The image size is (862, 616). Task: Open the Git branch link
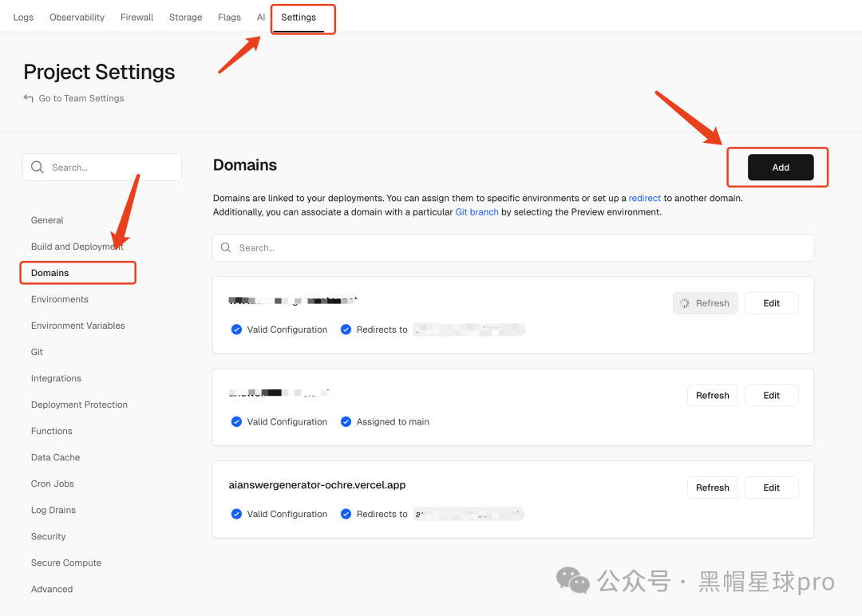476,212
